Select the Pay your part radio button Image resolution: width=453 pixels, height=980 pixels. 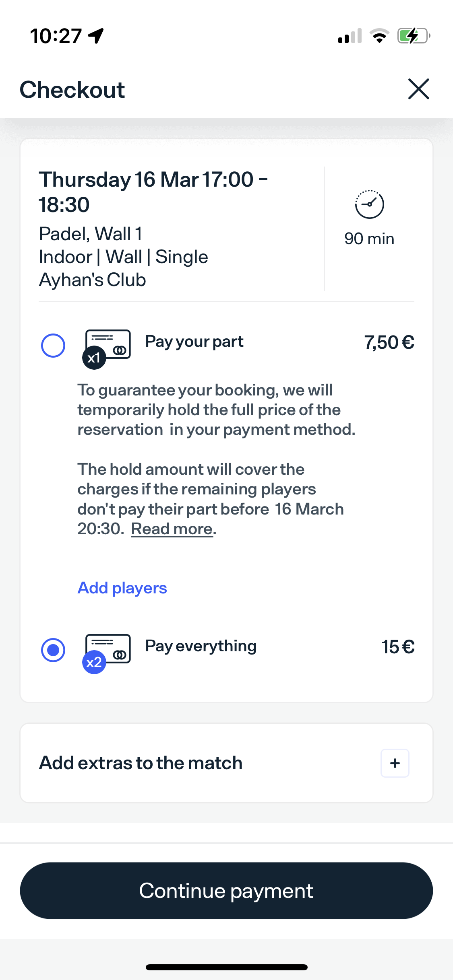tap(53, 346)
